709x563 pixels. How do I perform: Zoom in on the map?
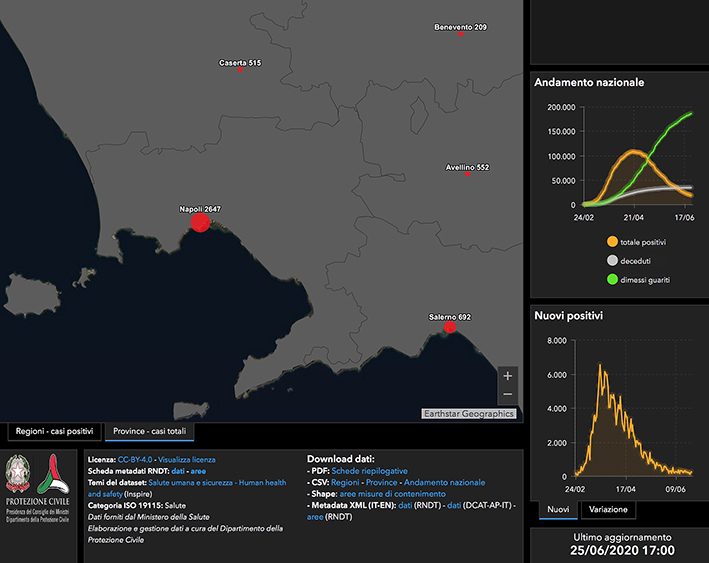click(x=508, y=376)
